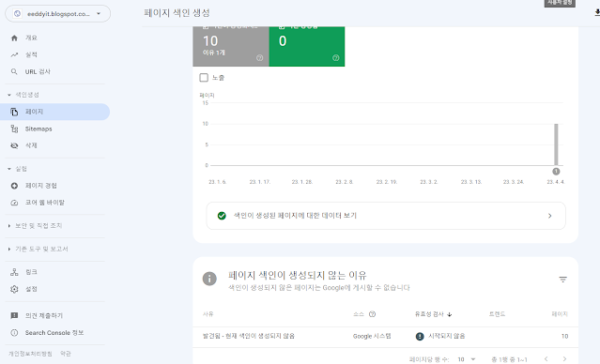
Task: Expand the 기존 도구 및 보고서 section
Action: [38, 249]
